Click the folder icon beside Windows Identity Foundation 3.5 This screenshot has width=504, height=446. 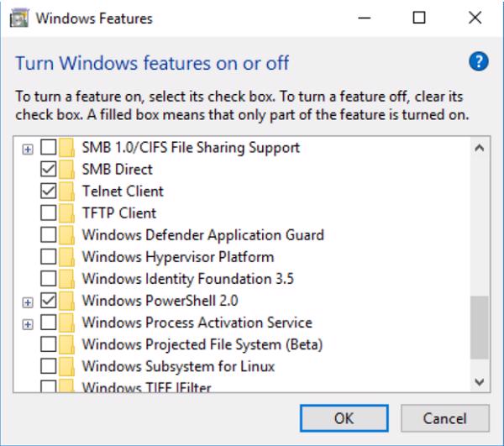click(x=69, y=279)
